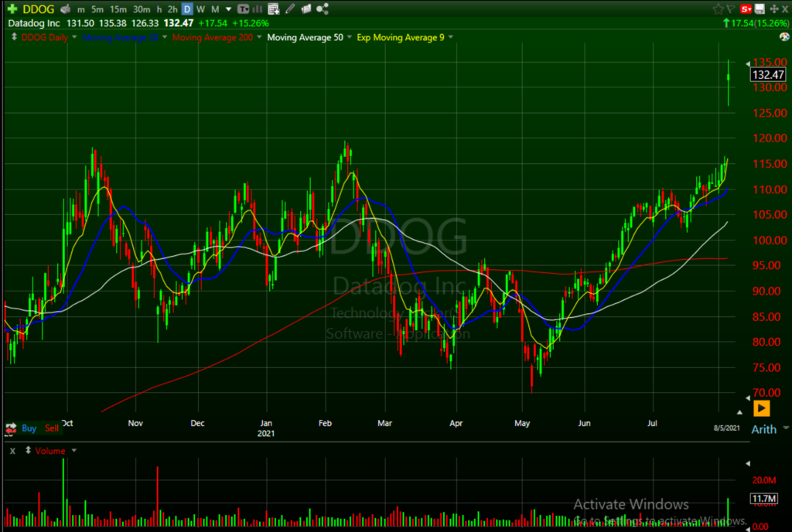
Task: Click the share chart icon
Action: coord(323,9)
